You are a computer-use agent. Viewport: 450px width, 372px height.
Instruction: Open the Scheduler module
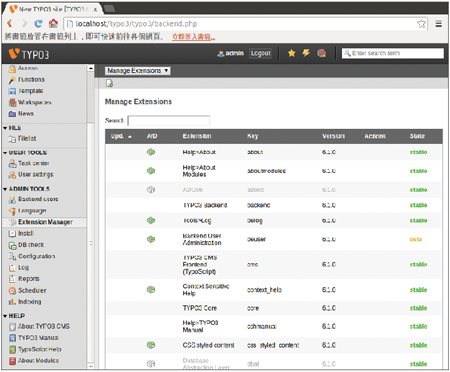[32, 290]
